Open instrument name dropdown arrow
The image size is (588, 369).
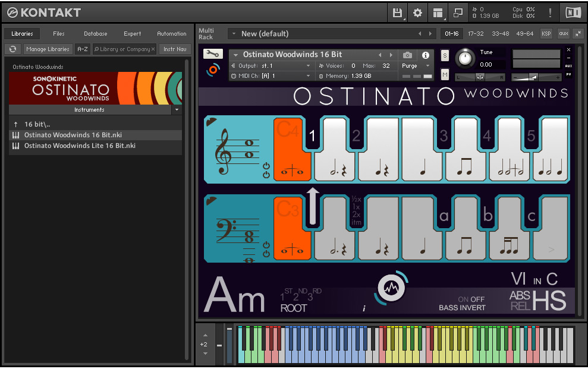point(235,55)
